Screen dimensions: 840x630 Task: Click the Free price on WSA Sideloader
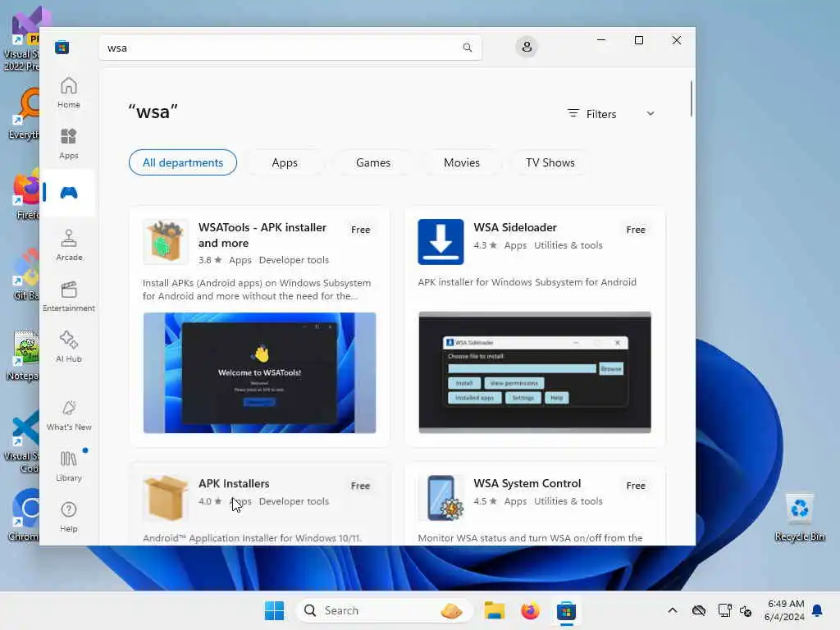(x=636, y=230)
